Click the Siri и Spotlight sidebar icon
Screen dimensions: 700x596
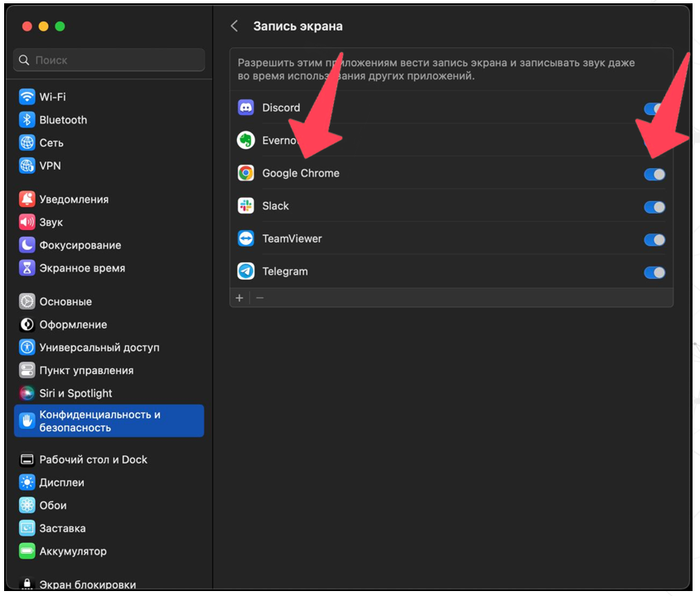click(27, 393)
